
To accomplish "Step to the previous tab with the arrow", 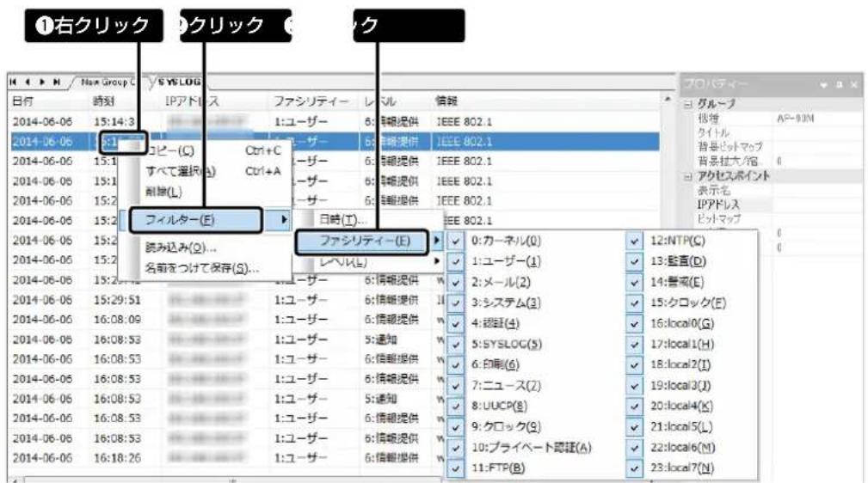I will click(28, 82).
